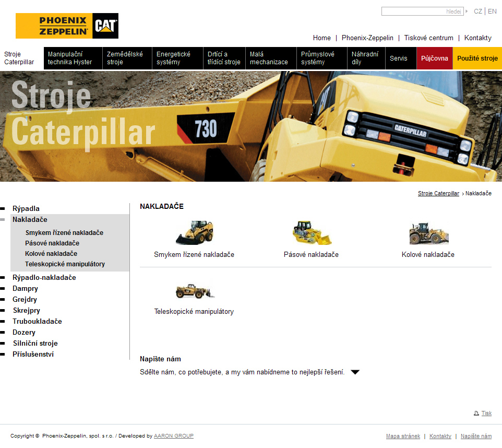
Task: Open Energetické systémy menu item
Action: pos(178,58)
